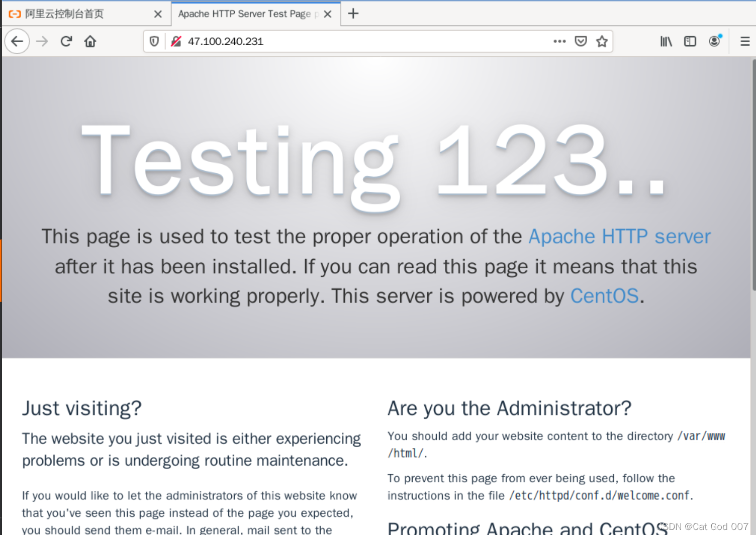Open the CentOS link
Viewport: 756px width, 535px height.
tap(604, 296)
